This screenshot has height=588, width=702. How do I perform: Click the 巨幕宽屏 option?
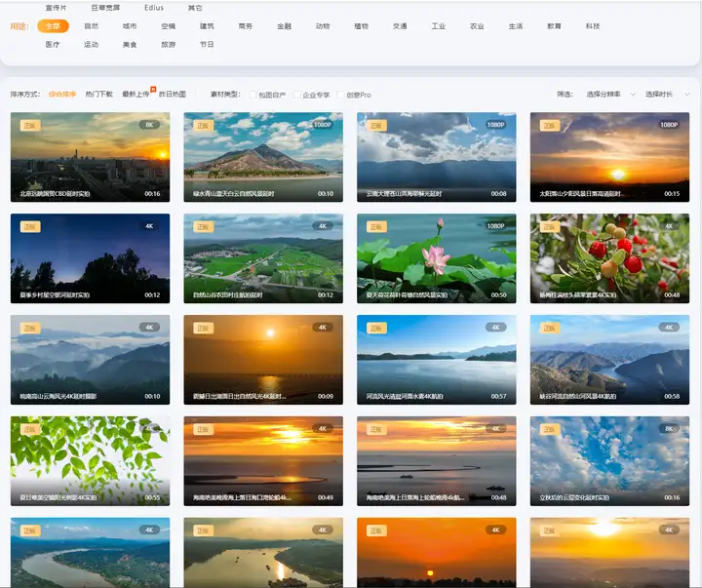[105, 8]
